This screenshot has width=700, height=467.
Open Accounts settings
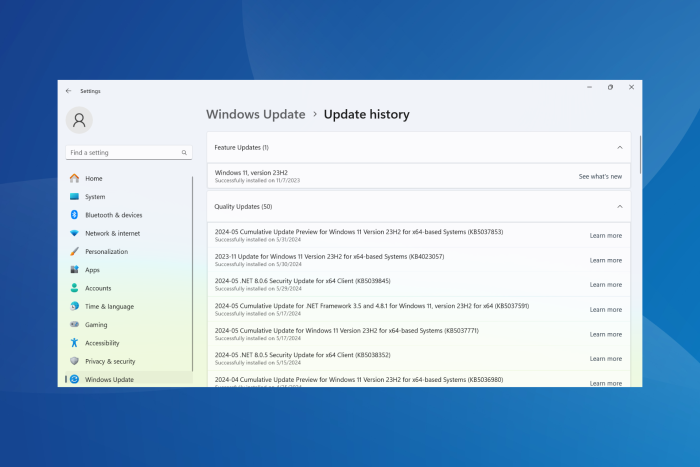(129, 288)
